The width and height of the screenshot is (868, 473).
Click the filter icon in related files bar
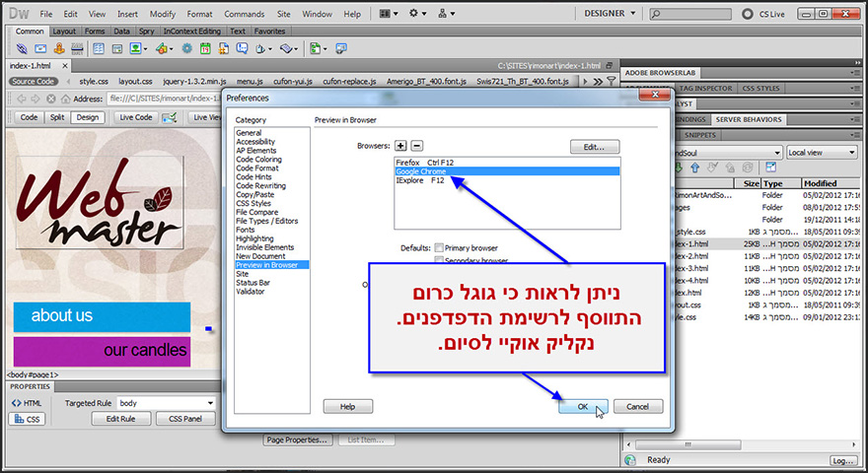[x=612, y=82]
